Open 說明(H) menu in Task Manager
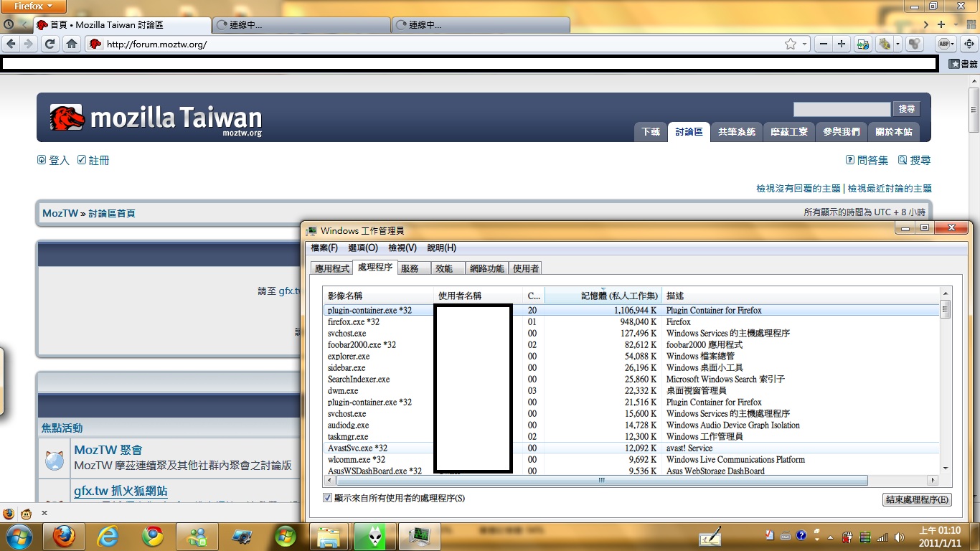Image resolution: width=980 pixels, height=551 pixels. (x=441, y=248)
